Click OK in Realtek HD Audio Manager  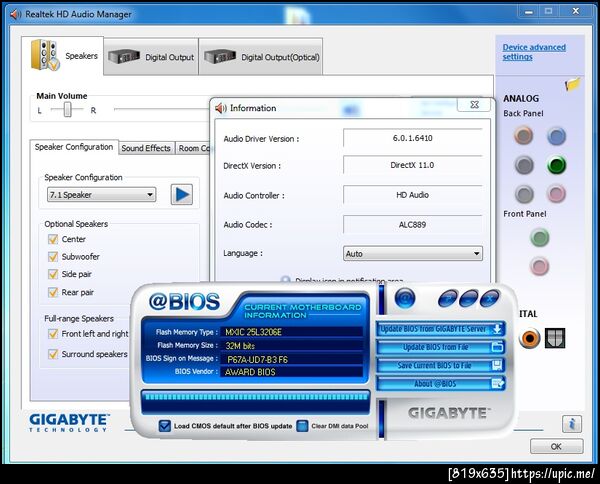(x=556, y=446)
